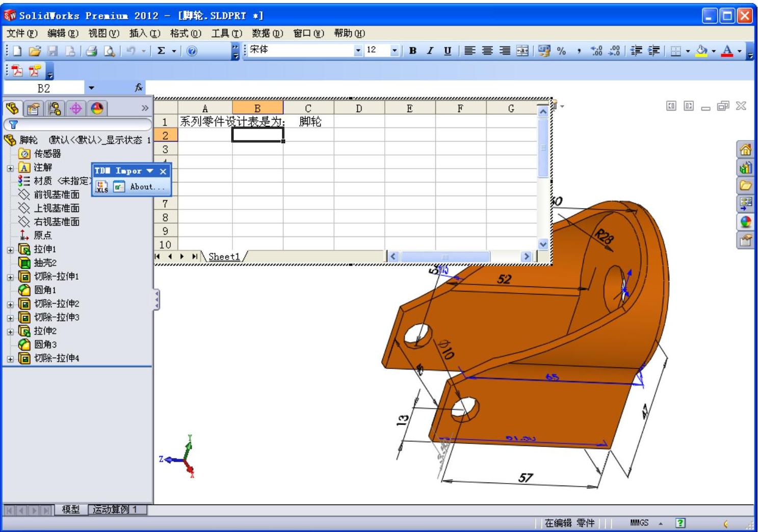The width and height of the screenshot is (758, 532).
Task: Open Help with the question mark icon
Action: click(x=192, y=51)
